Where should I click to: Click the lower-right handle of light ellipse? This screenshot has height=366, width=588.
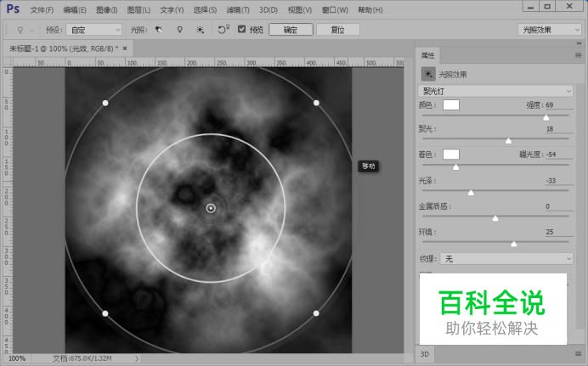[316, 313]
